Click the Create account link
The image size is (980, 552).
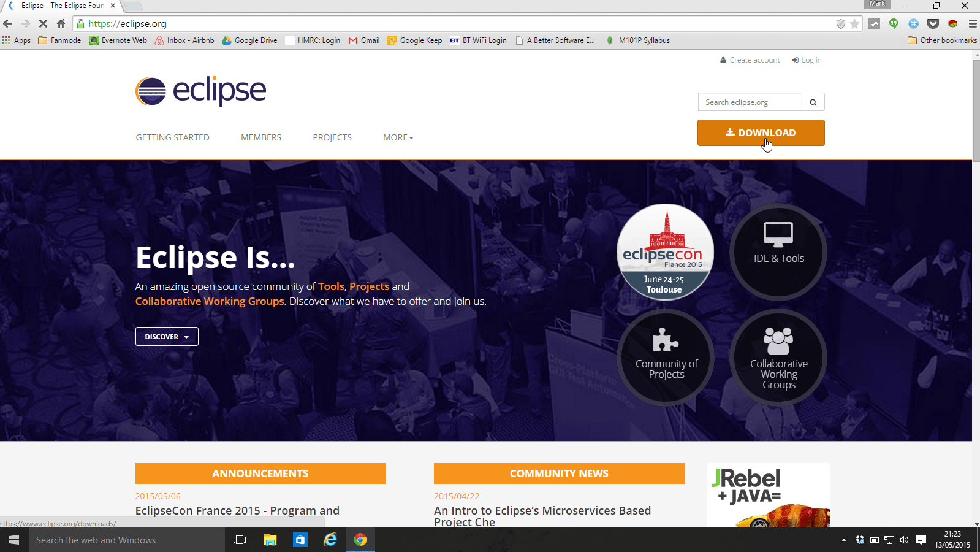tap(750, 60)
